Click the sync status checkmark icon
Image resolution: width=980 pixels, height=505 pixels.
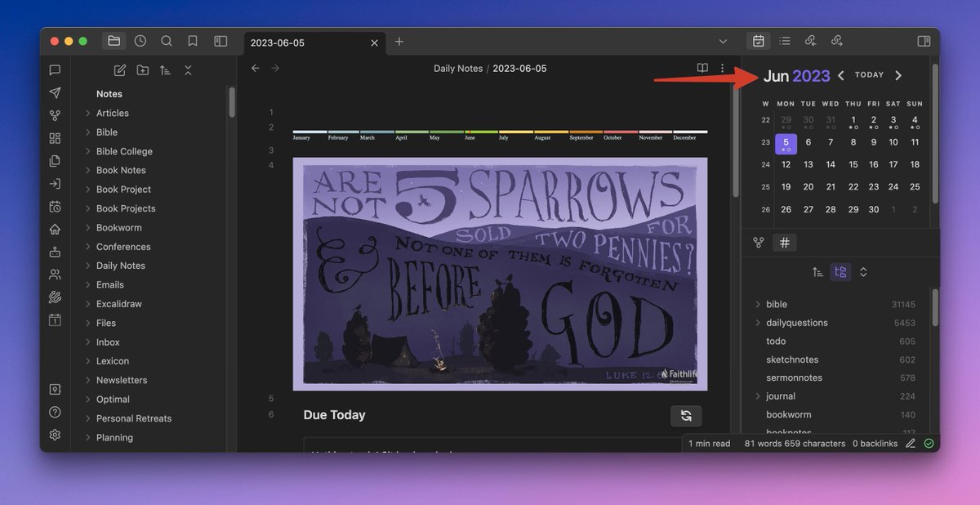(929, 444)
